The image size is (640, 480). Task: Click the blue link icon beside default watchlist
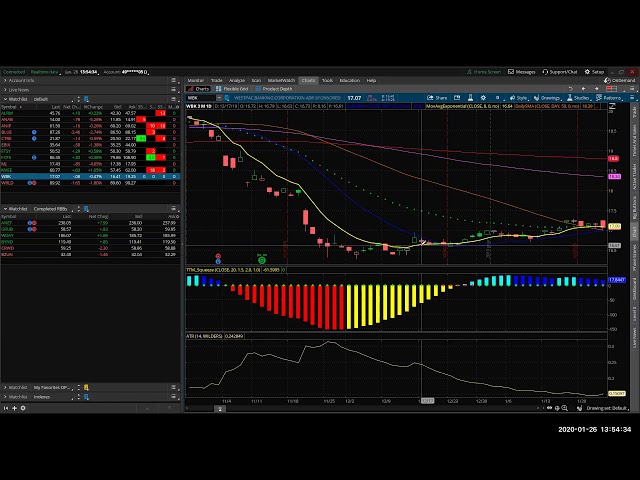[86, 99]
